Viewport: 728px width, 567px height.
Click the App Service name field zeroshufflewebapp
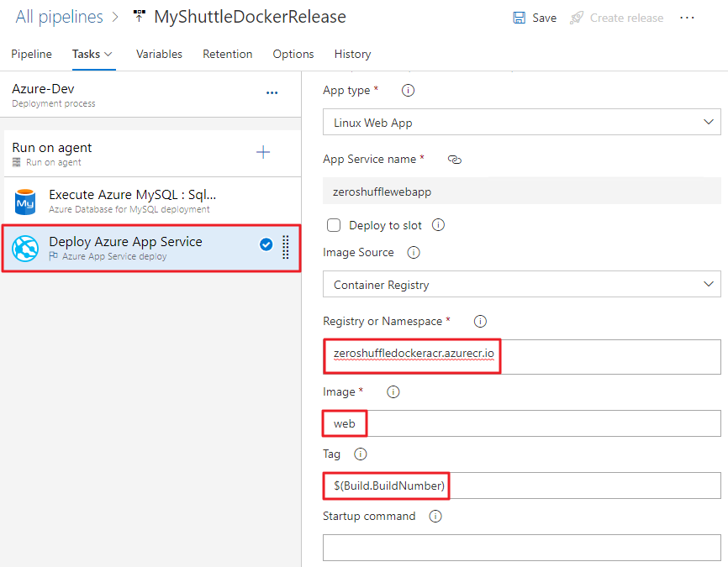pos(522,192)
